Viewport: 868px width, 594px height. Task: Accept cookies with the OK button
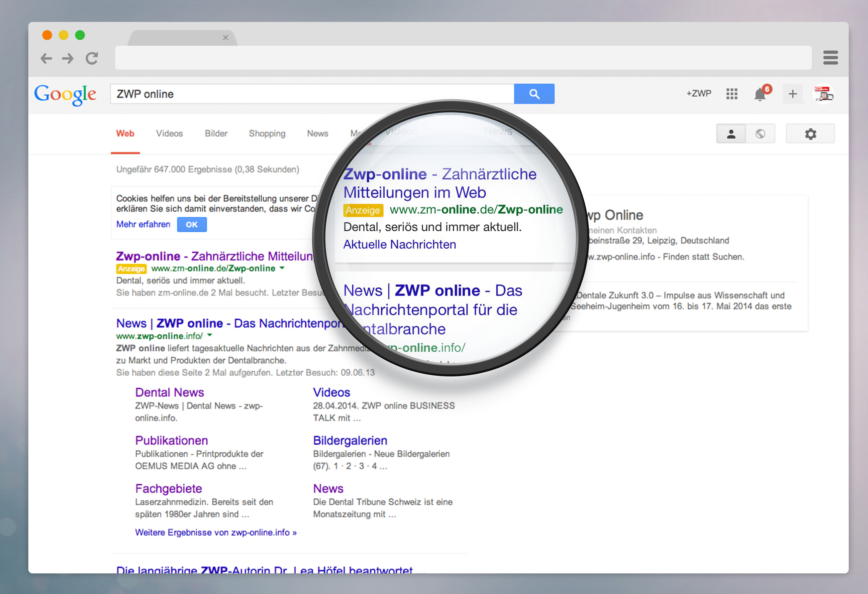coord(192,224)
